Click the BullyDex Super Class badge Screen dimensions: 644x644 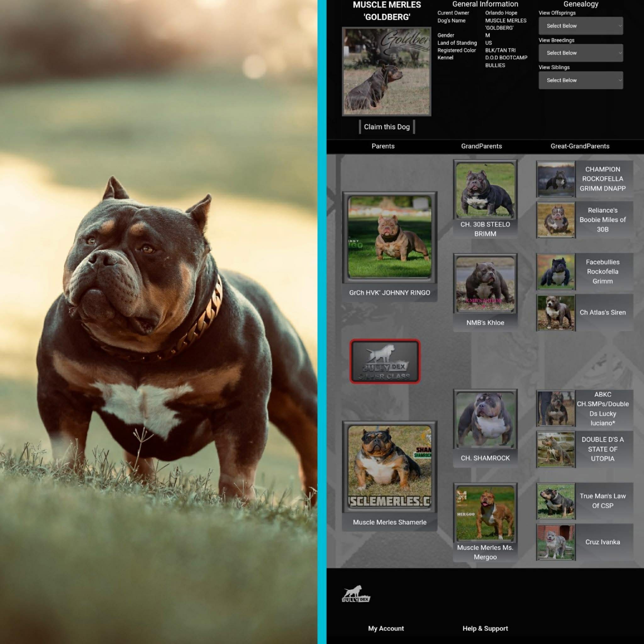click(385, 361)
